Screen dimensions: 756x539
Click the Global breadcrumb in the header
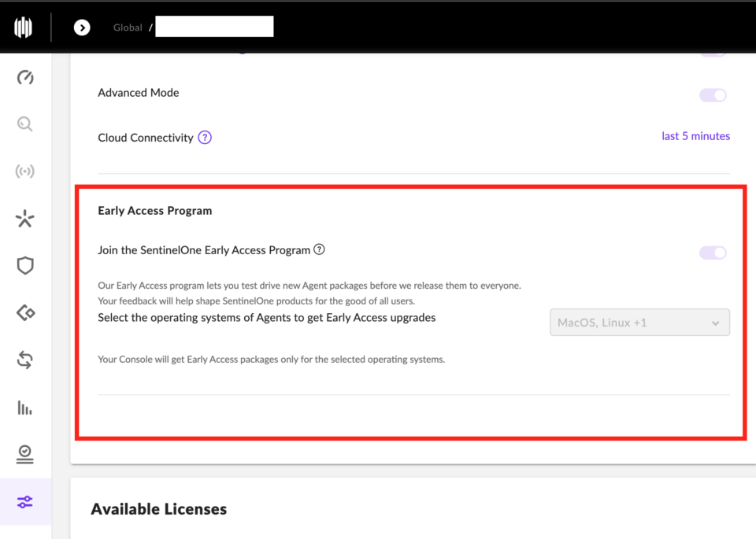pos(128,27)
